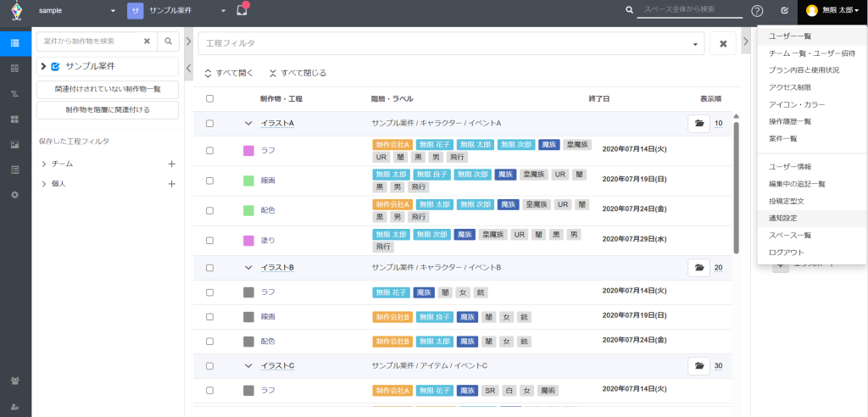Open the image gallery icon in left sidebar
The width and height of the screenshot is (868, 417).
15,144
